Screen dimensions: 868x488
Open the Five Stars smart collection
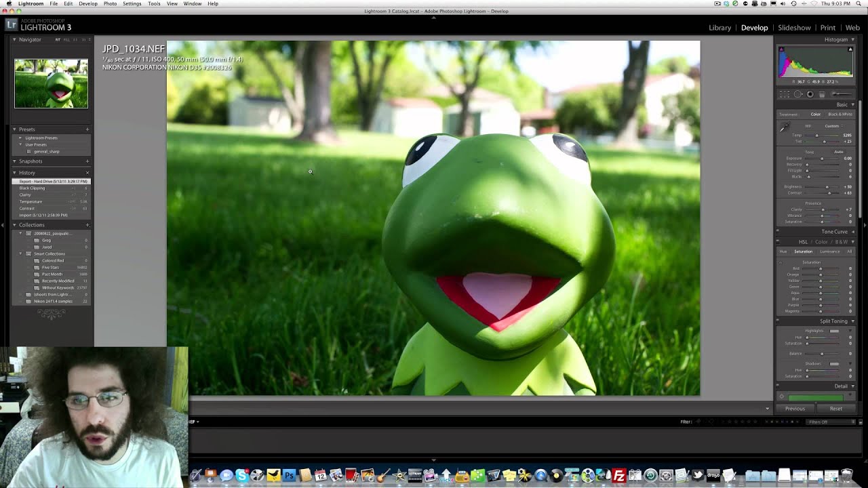50,268
